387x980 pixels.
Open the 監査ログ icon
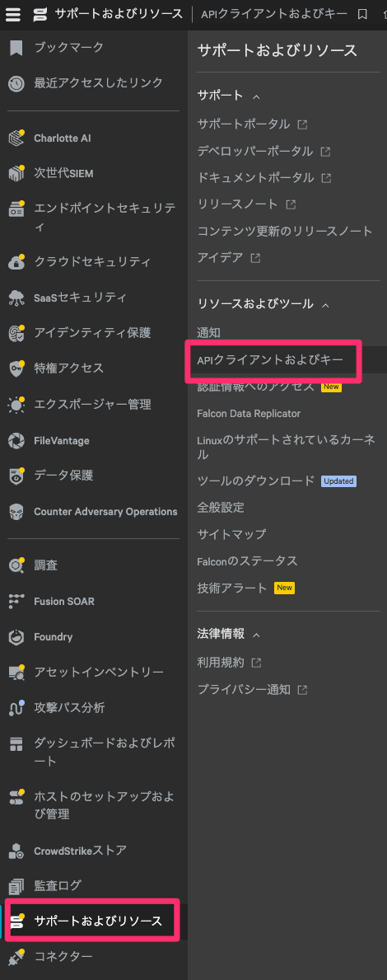pos(16,885)
